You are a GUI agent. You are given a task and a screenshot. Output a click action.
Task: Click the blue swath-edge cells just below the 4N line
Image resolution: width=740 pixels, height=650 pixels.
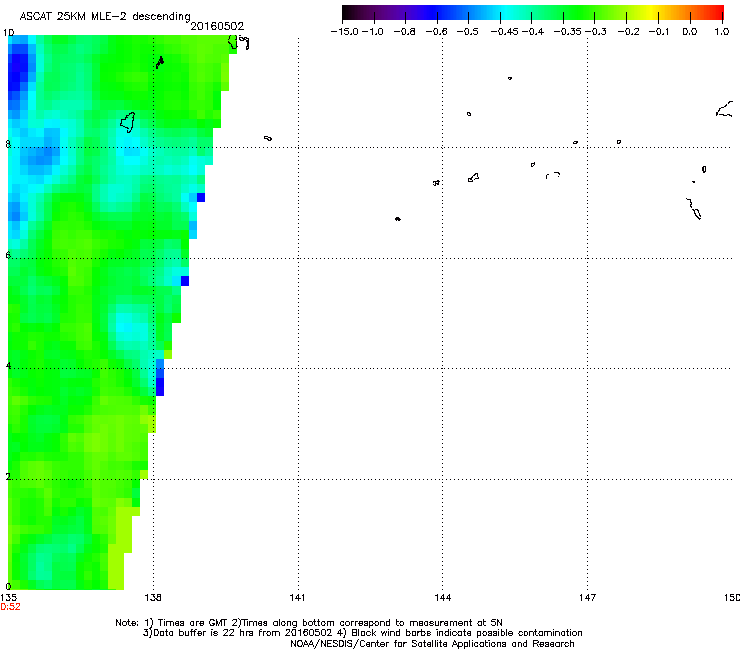pyautogui.click(x=160, y=378)
